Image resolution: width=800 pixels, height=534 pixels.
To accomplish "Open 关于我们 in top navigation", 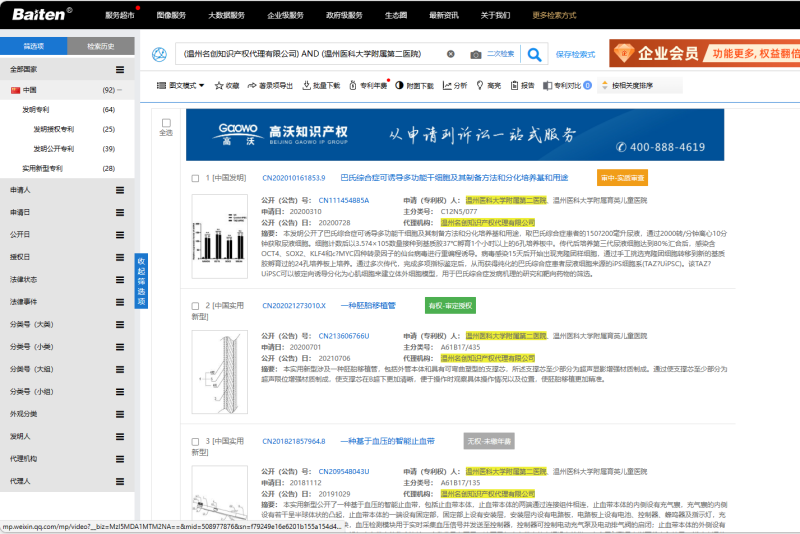I will 495,15.
